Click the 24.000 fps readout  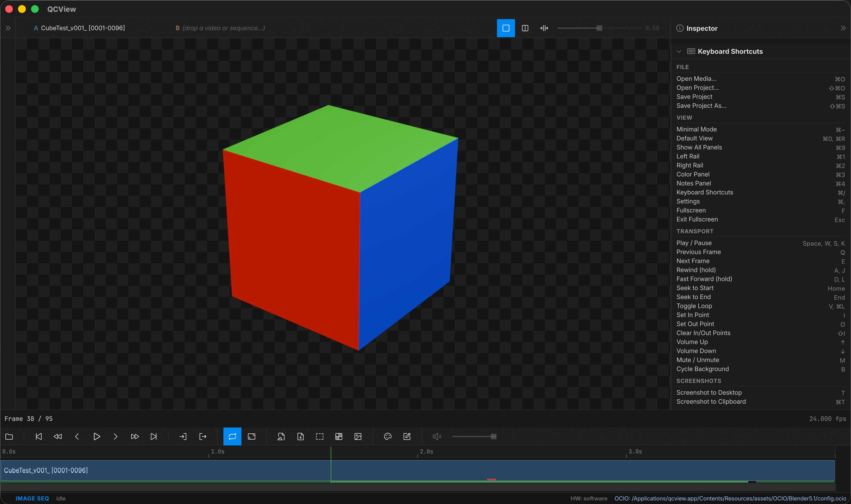[828, 419]
